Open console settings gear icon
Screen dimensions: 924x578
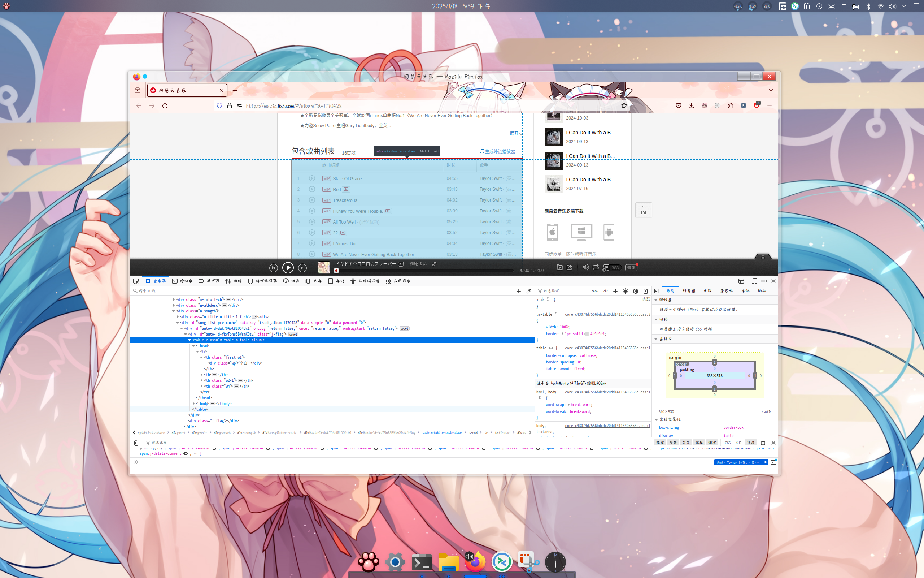(x=763, y=443)
